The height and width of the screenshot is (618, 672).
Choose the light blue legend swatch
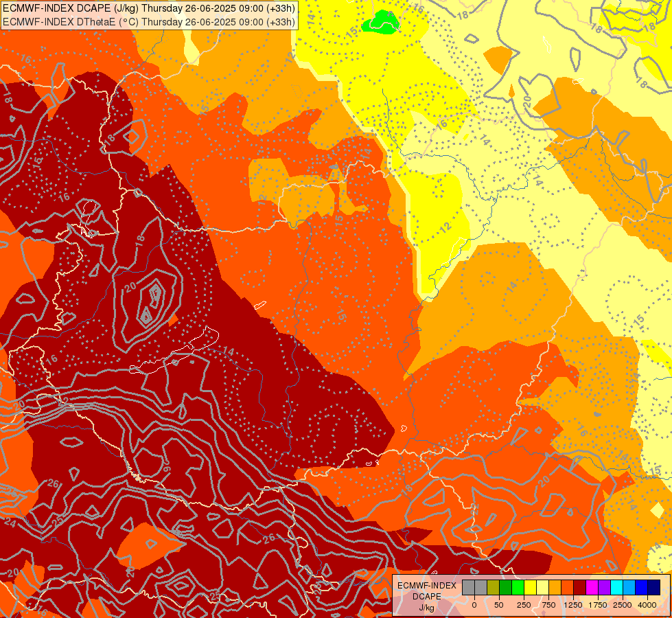629,588
